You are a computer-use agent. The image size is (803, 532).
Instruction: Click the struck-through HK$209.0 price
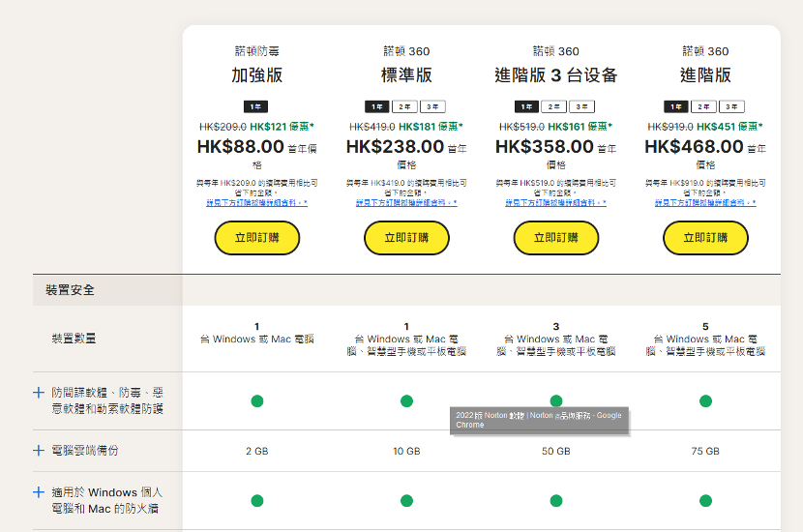tap(223, 127)
